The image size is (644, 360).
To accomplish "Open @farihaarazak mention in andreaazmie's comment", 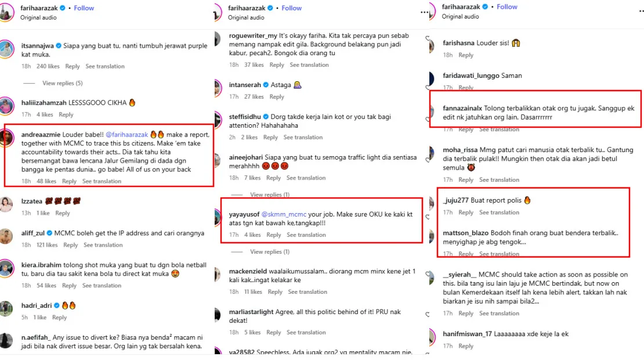I will [126, 134].
